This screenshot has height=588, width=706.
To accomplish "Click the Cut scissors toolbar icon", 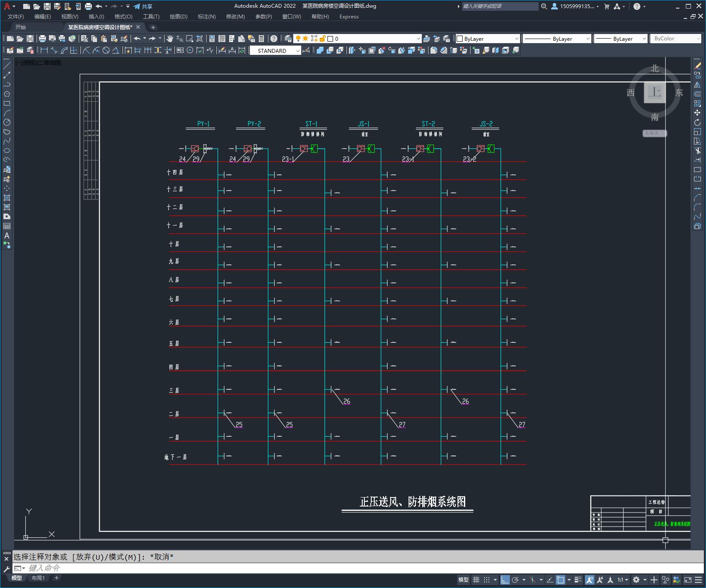I will click(x=85, y=39).
